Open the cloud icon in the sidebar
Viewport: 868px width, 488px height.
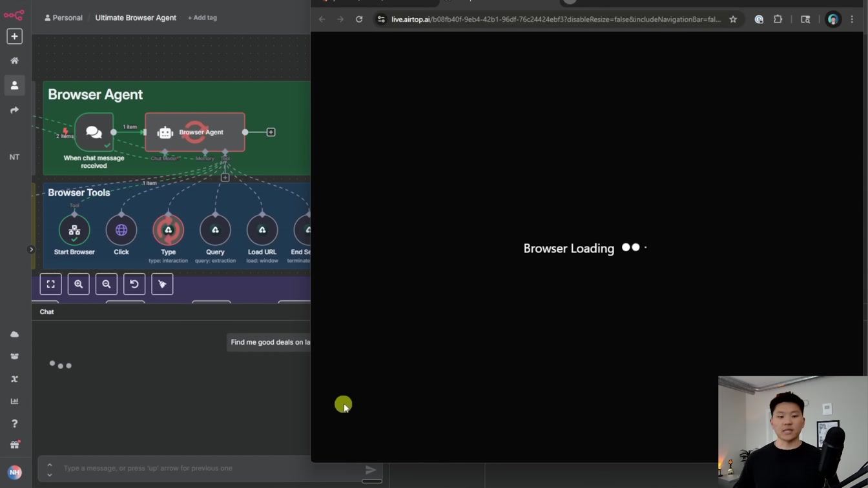(x=14, y=334)
